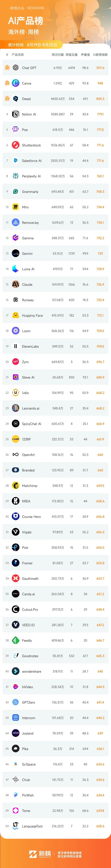111x868 pixels.
Task: Select the Hugging Face emoji icon
Action: click(15, 315)
